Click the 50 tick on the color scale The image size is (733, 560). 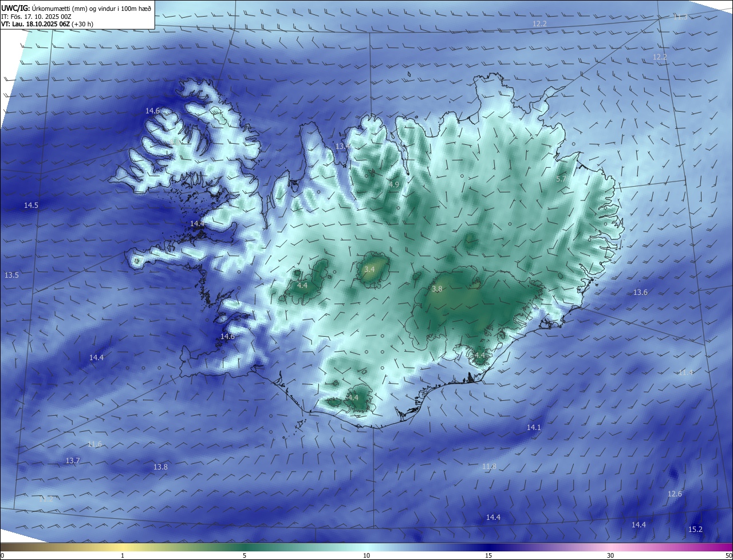728,556
